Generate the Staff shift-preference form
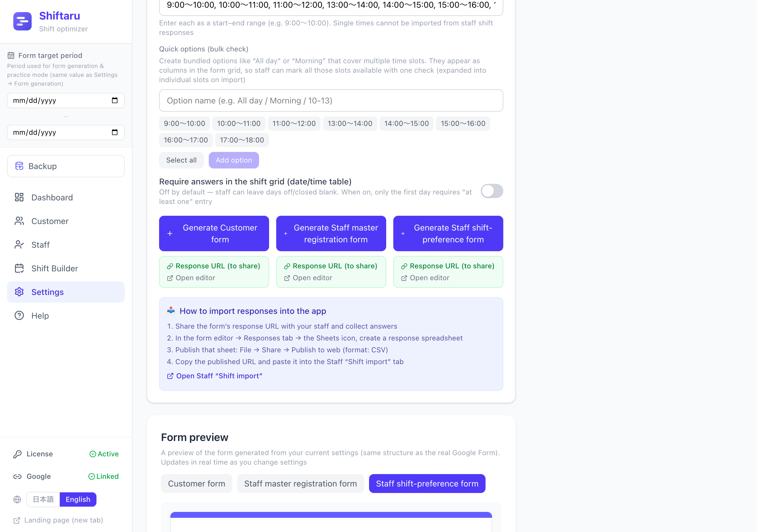757x532 pixels. click(x=448, y=233)
